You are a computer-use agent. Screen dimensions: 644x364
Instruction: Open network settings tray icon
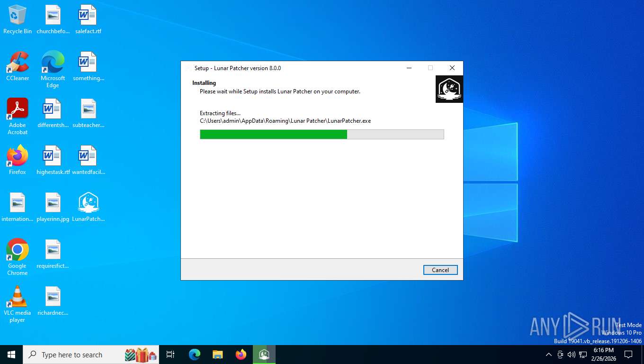[x=583, y=355]
